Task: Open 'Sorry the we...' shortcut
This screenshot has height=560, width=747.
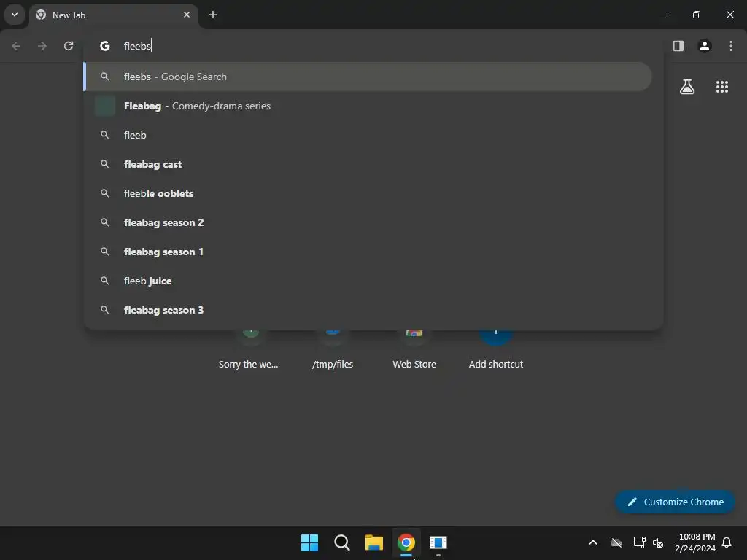Action: click(248, 350)
